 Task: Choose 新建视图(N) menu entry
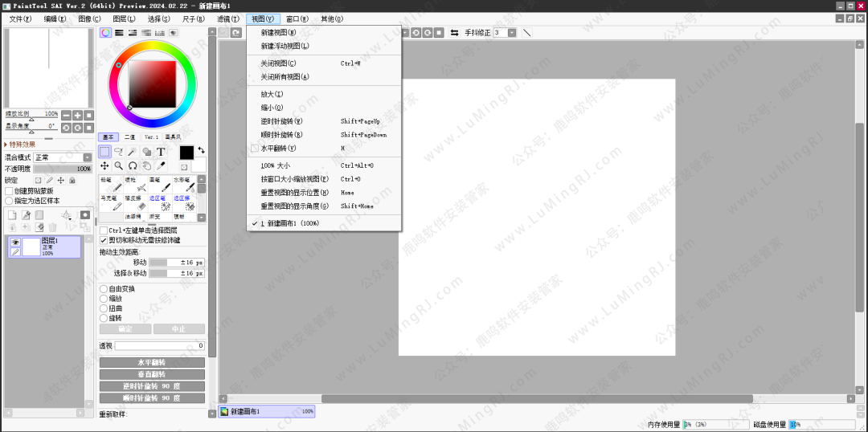coord(324,33)
